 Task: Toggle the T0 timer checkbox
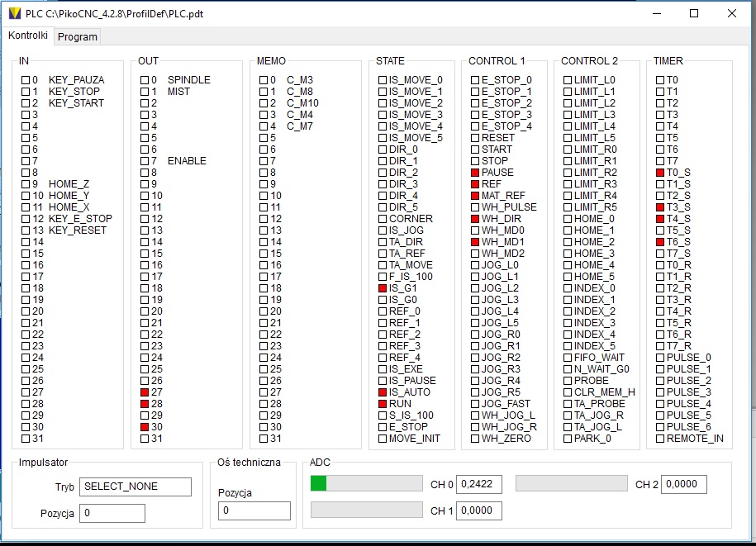click(x=660, y=80)
